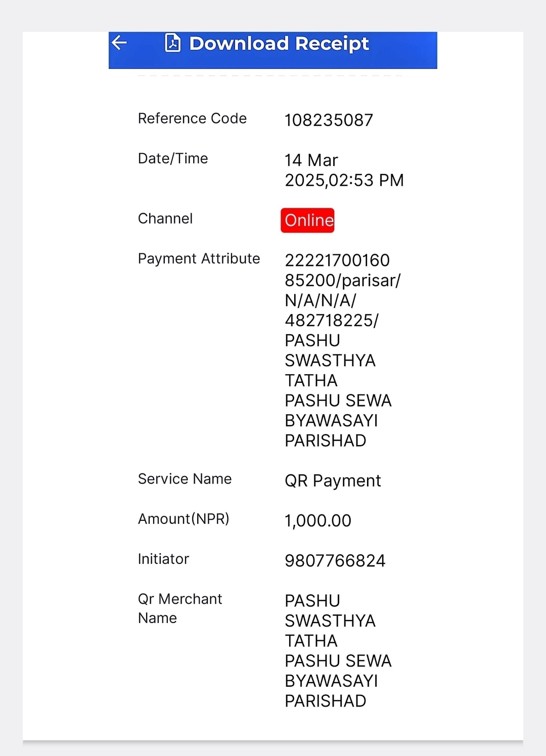This screenshot has width=546, height=756.
Task: Click the Date/Time label
Action: click(x=173, y=159)
